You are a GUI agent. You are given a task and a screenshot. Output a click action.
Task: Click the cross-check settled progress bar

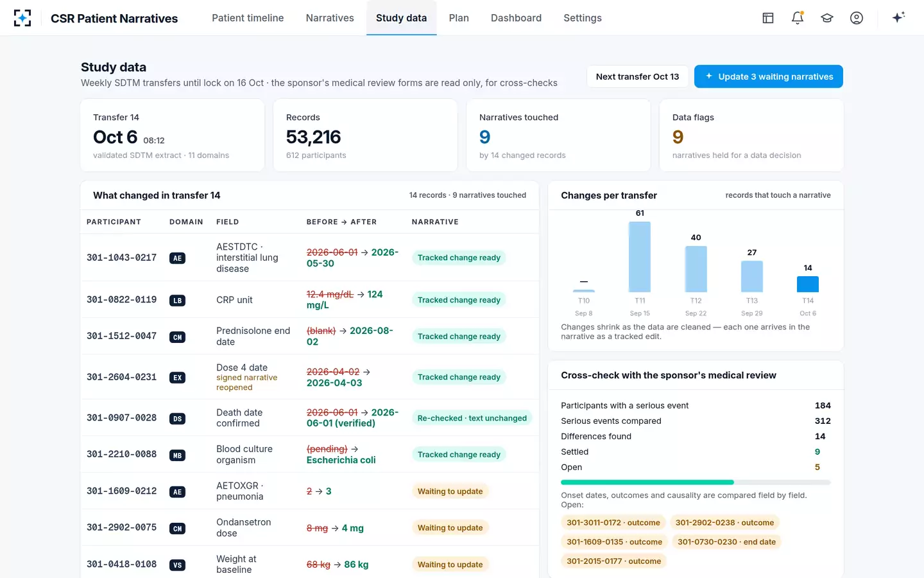coord(696,482)
